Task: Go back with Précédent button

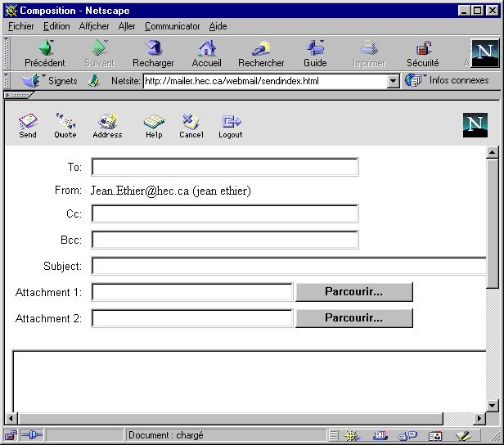Action: [x=45, y=54]
